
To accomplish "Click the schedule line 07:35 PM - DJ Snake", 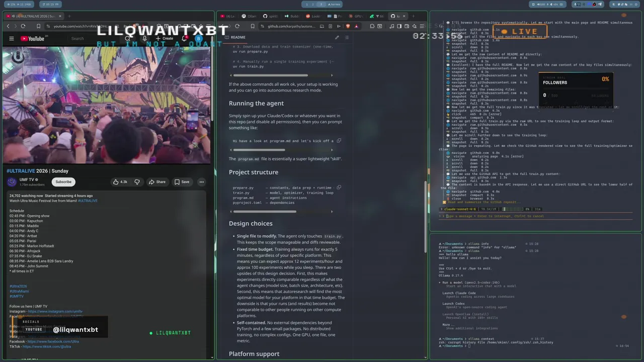I will click(x=26, y=256).
